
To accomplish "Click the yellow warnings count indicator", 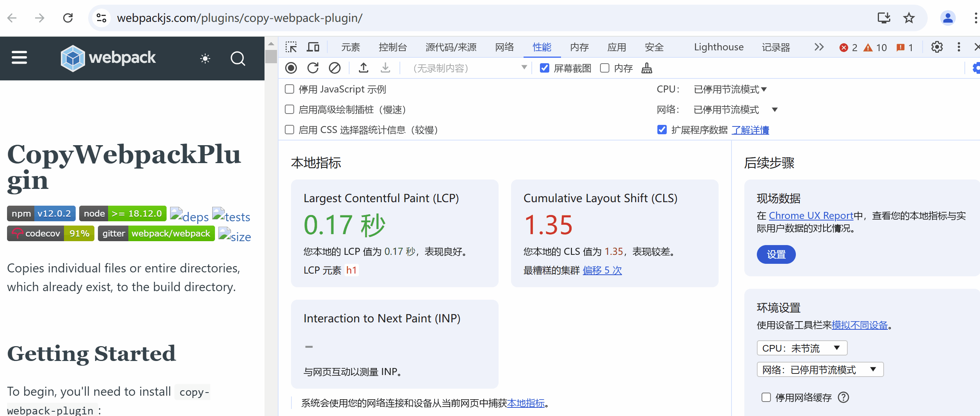I will pyautogui.click(x=875, y=48).
